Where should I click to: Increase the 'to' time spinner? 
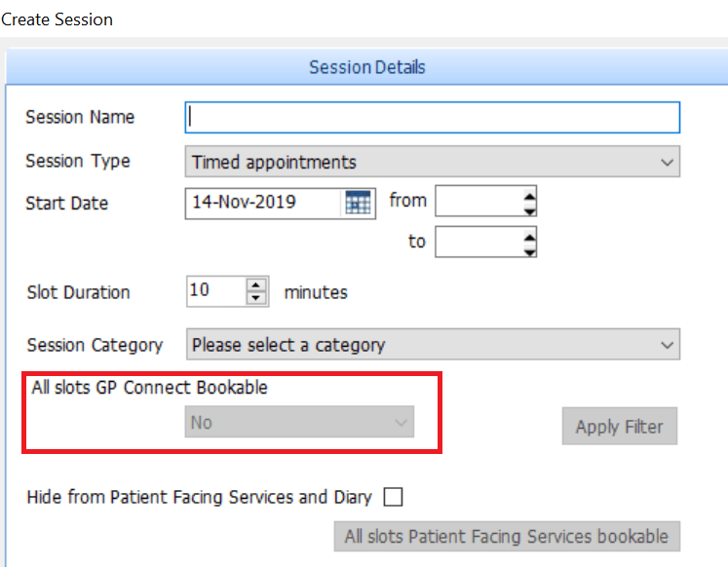tap(529, 235)
